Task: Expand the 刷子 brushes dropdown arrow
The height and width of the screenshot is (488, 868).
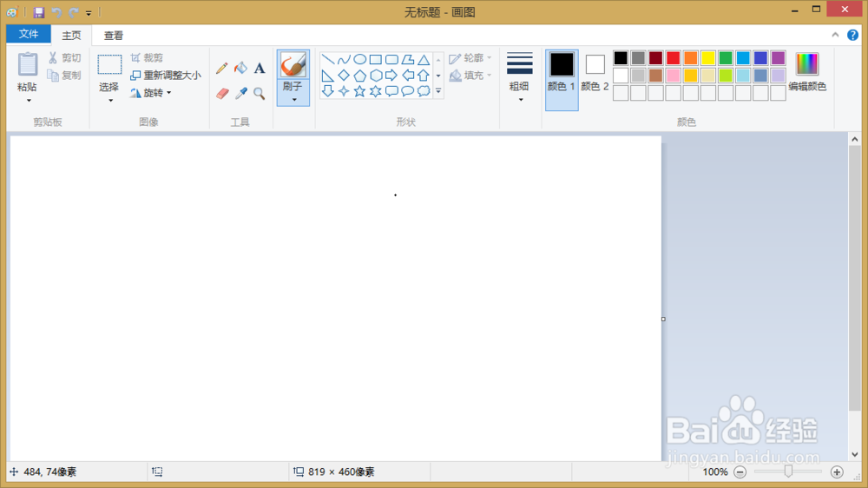Action: coord(293,100)
